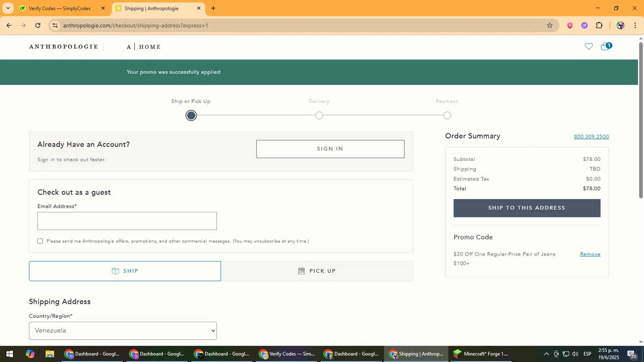This screenshot has height=362, width=644.
Task: Click the page vertical scrollbar
Action: 641,120
